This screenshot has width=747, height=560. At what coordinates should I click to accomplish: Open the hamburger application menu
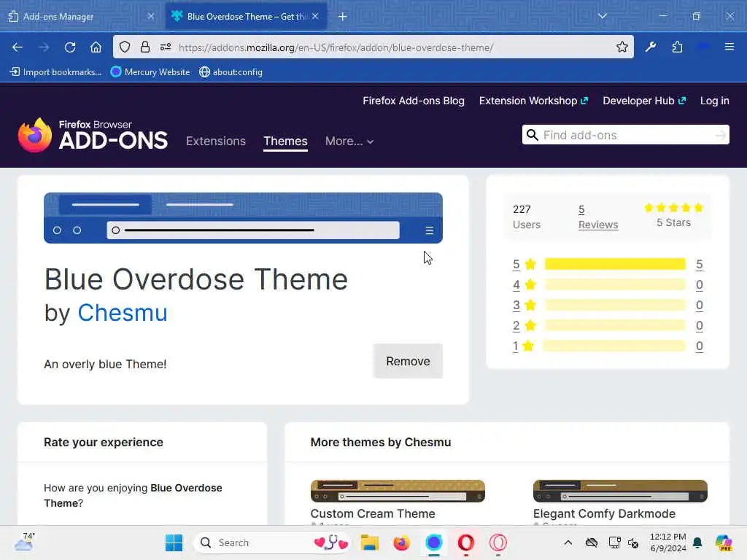pos(729,47)
